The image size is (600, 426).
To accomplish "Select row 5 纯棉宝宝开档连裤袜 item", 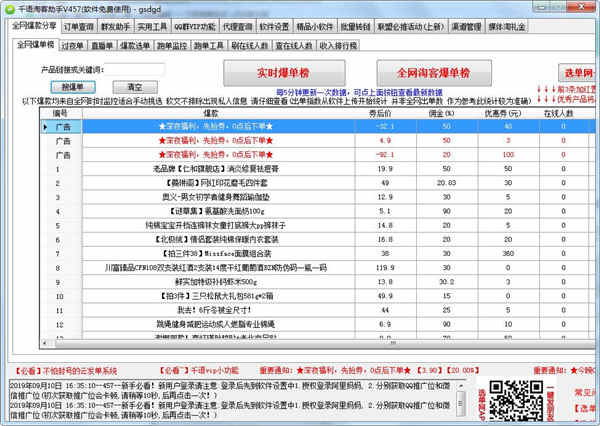I will point(216,225).
